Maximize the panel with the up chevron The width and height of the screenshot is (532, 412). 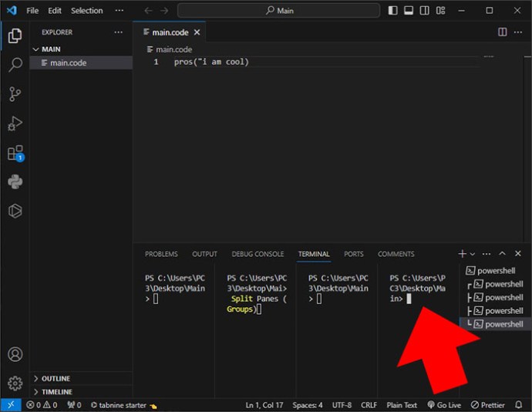point(502,253)
